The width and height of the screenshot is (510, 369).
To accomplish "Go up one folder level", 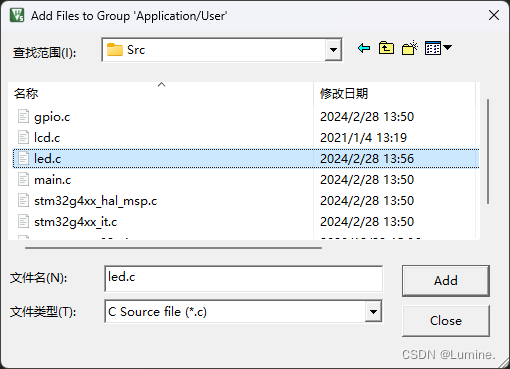I will [386, 48].
